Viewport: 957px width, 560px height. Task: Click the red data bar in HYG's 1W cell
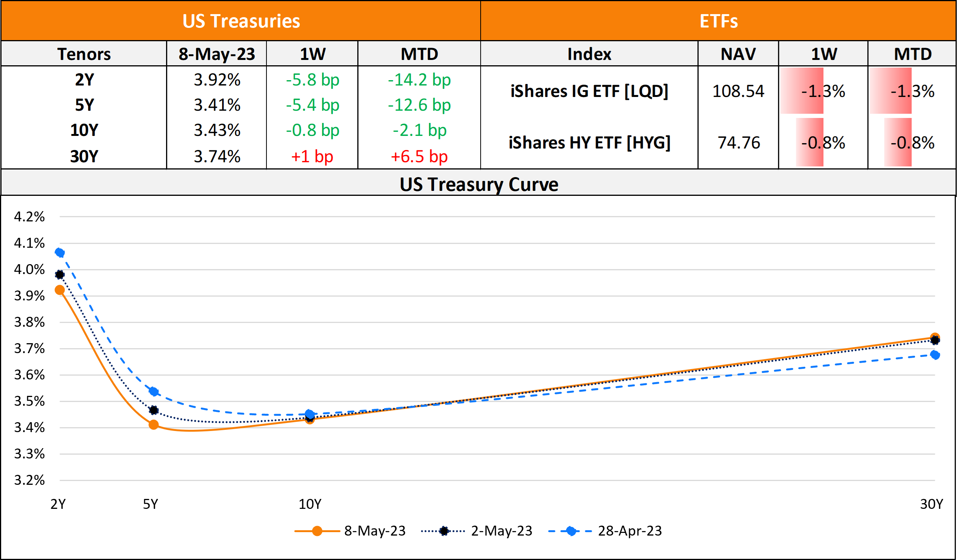pyautogui.click(x=809, y=143)
